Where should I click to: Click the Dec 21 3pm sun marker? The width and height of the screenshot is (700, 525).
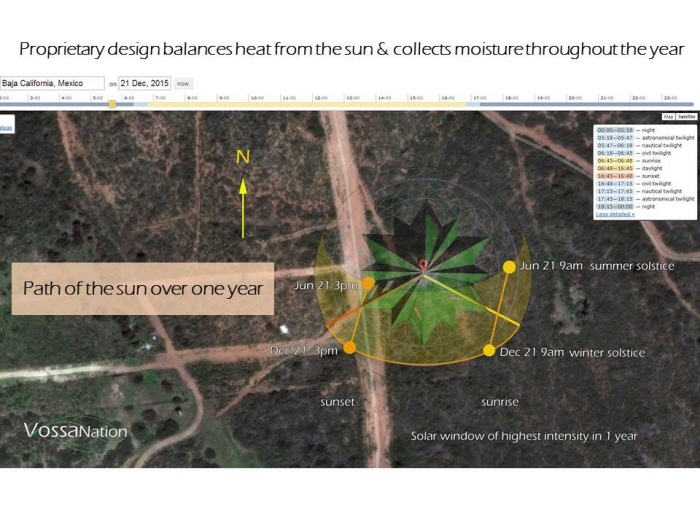click(x=349, y=348)
